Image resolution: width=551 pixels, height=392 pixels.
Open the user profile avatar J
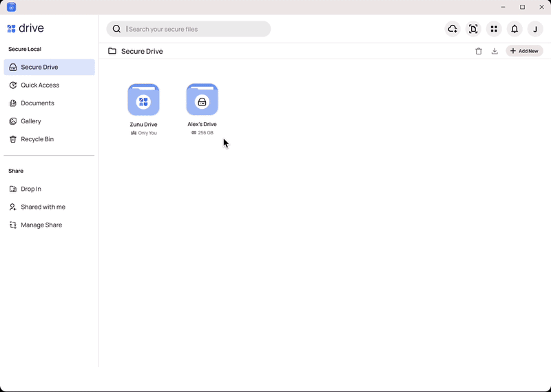[535, 29]
